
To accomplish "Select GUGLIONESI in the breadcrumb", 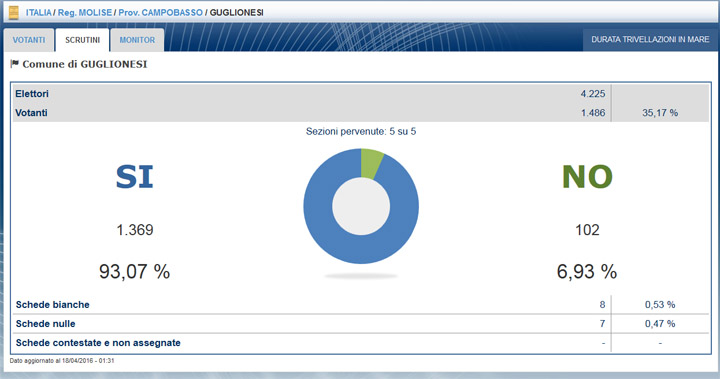I will 236,13.
